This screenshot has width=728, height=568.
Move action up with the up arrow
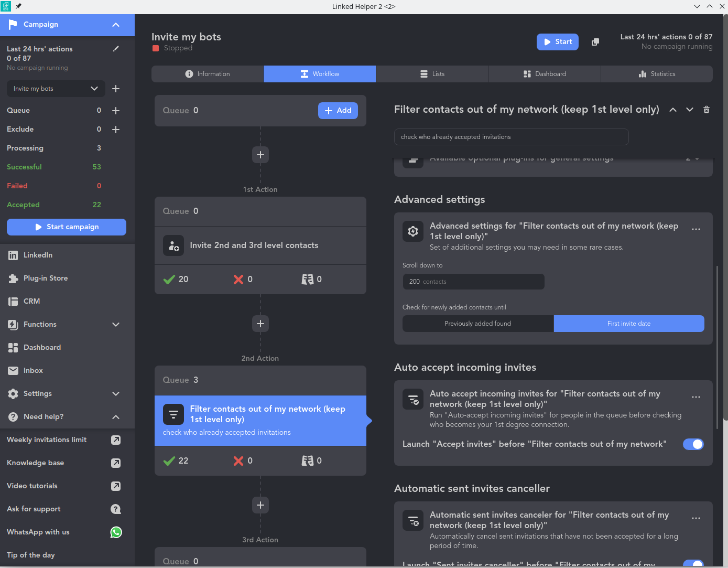[x=673, y=110]
